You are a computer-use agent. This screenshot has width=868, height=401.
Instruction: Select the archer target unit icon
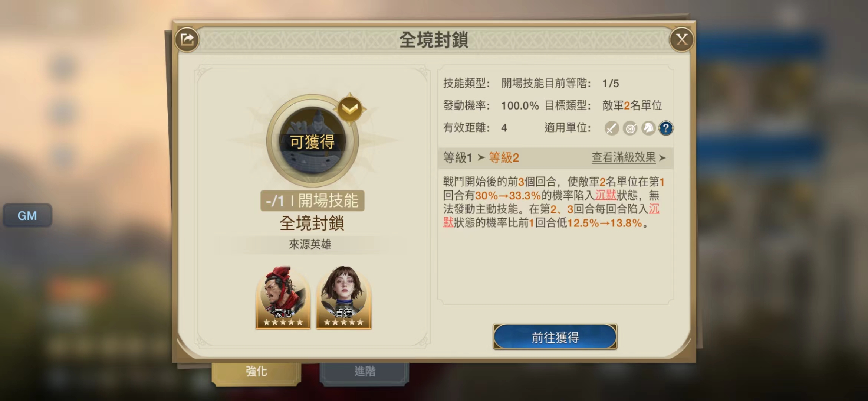tap(630, 128)
